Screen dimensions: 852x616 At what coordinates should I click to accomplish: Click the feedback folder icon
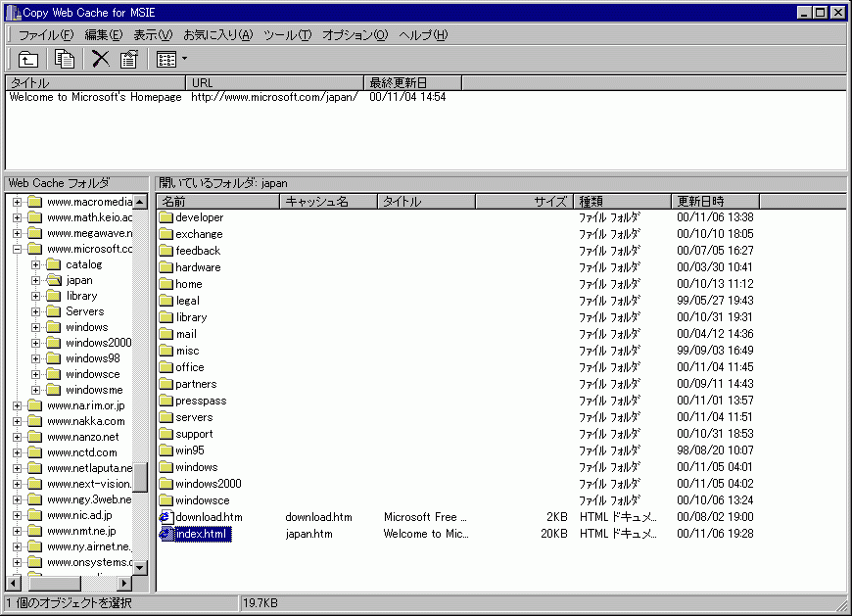coord(166,251)
